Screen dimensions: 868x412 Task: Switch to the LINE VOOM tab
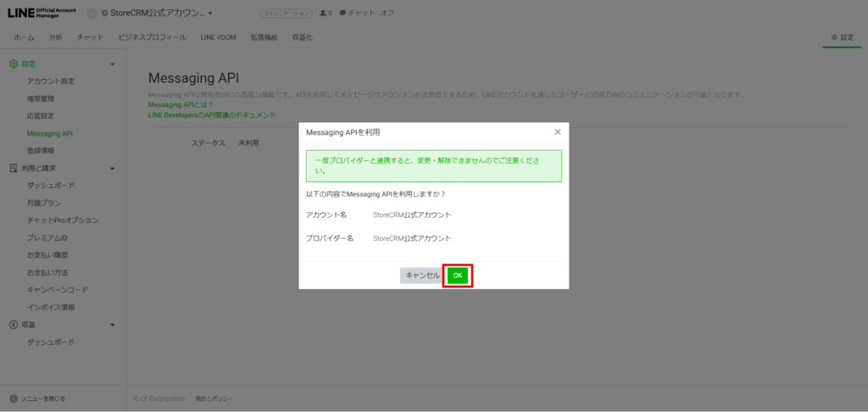click(x=220, y=37)
